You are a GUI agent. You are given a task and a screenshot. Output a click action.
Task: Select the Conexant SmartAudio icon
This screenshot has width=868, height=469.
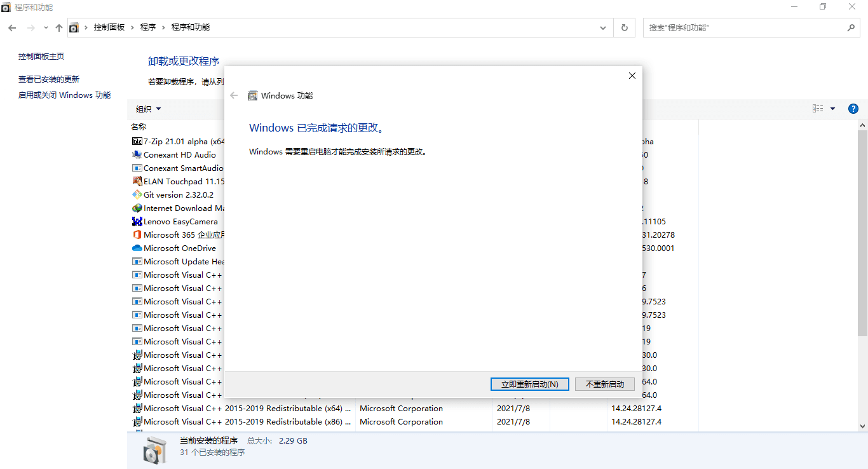pyautogui.click(x=137, y=168)
